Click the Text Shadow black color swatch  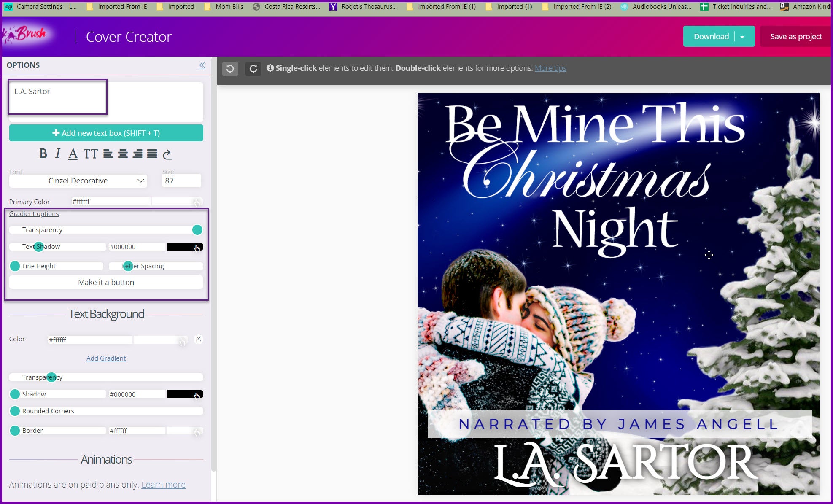click(184, 247)
